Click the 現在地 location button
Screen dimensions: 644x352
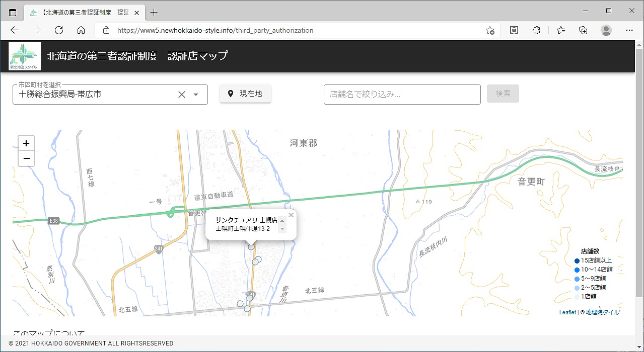click(x=245, y=94)
